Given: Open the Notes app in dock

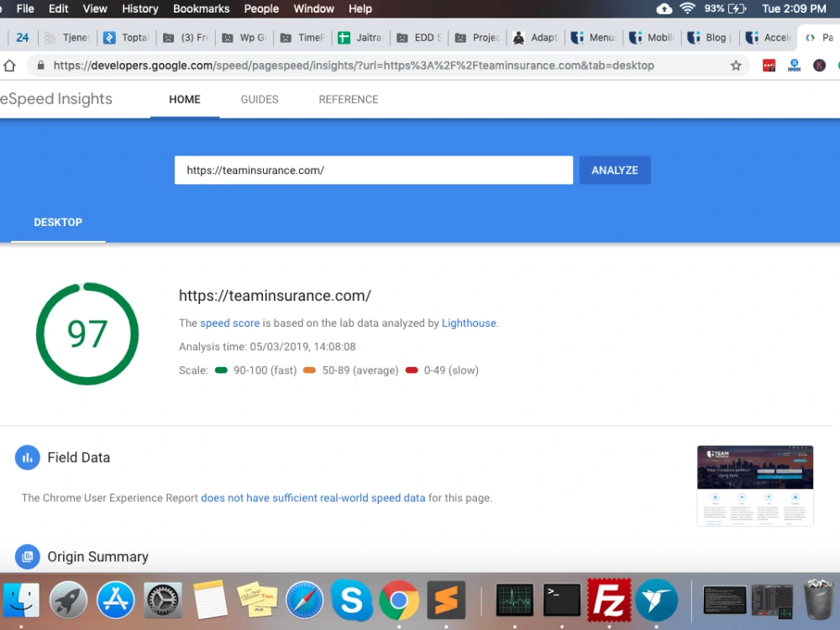Looking at the screenshot, I should [210, 600].
